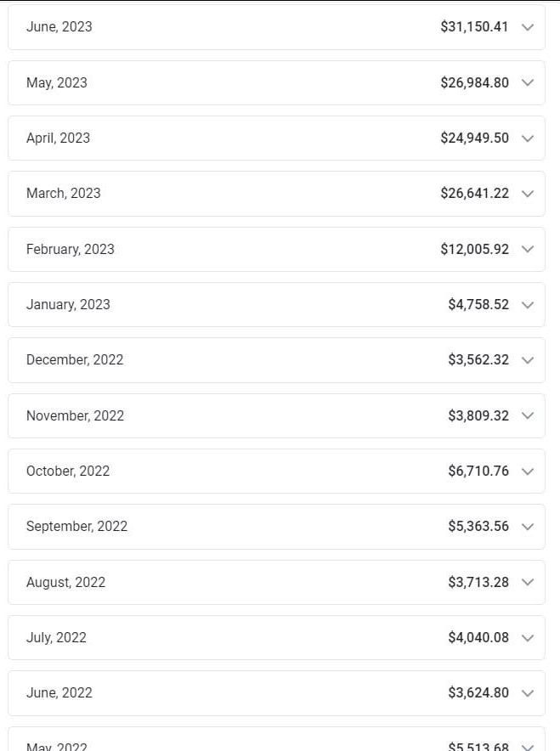560x751 pixels.
Task: Expand the May, 2023 row chevron
Action: tap(528, 82)
